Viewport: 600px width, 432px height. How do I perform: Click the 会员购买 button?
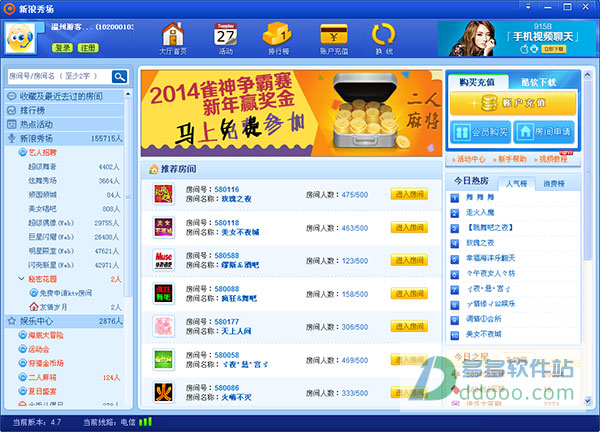pyautogui.click(x=481, y=132)
